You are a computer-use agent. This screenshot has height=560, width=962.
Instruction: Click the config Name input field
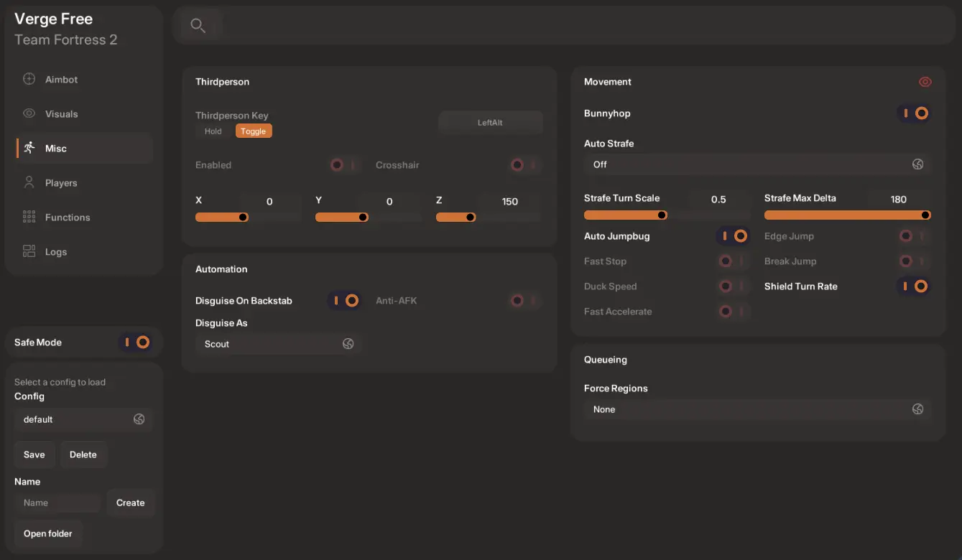(x=57, y=503)
